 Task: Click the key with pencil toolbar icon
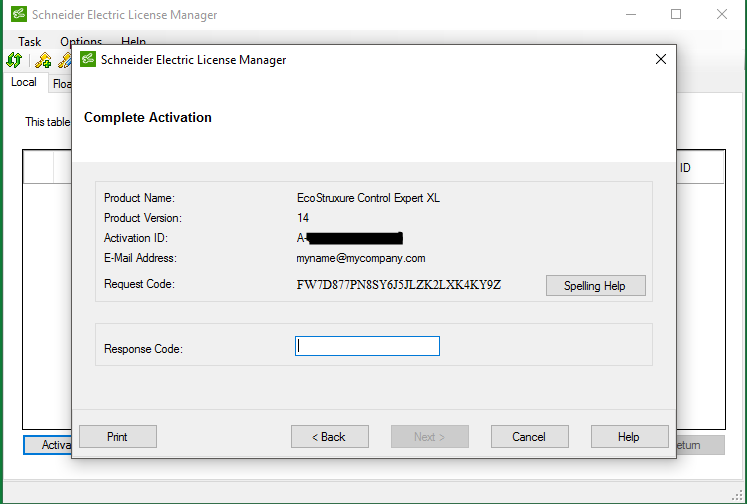[64, 60]
